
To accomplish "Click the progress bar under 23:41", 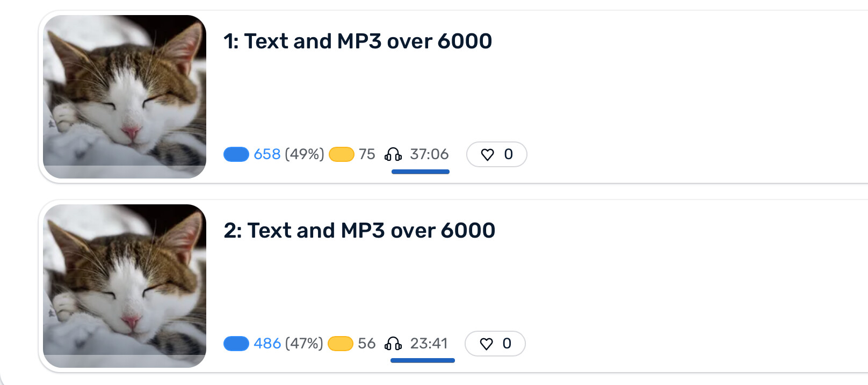I will (423, 360).
